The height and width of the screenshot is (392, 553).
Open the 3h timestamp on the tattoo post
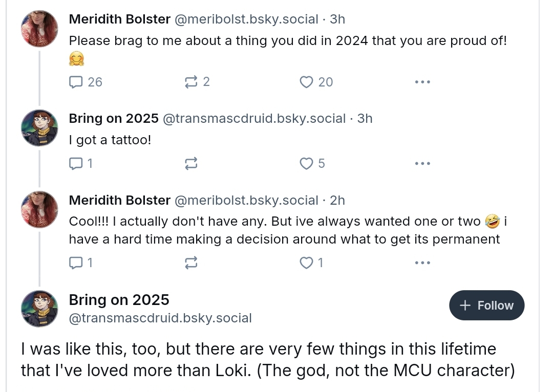point(365,118)
